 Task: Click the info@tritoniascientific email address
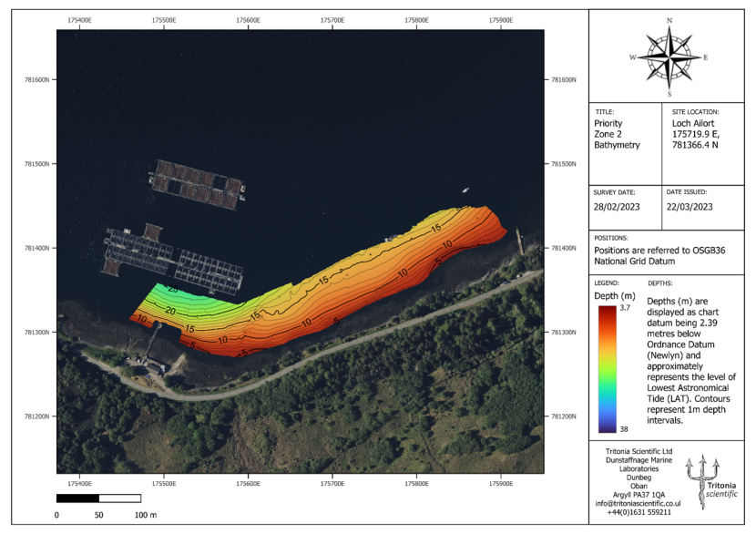(638, 504)
